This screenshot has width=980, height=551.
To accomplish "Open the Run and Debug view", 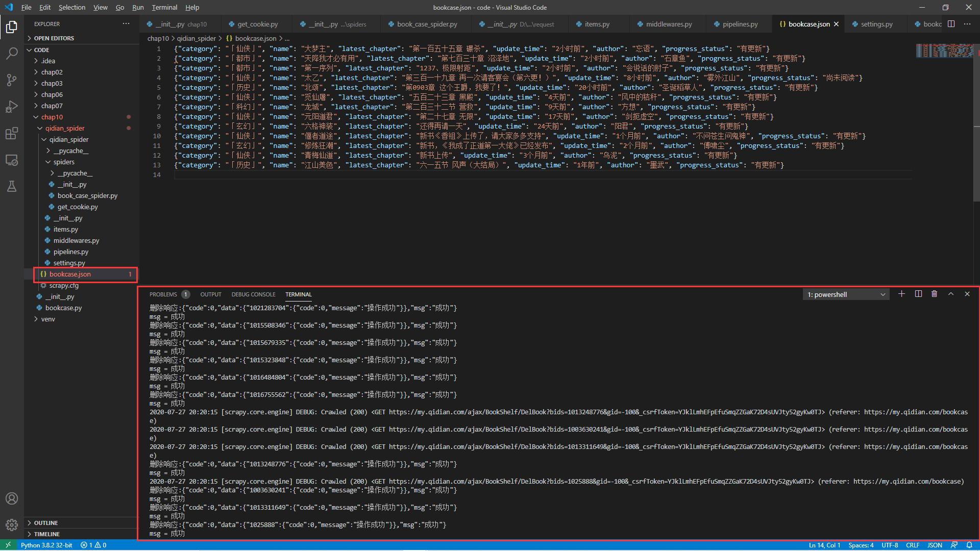I will [11, 107].
